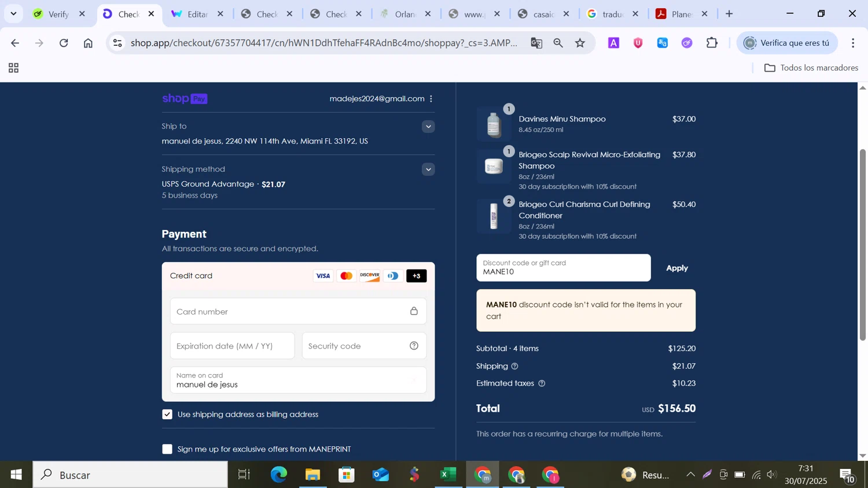Click the Expiration date field
This screenshot has height=488, width=868.
coord(232,346)
